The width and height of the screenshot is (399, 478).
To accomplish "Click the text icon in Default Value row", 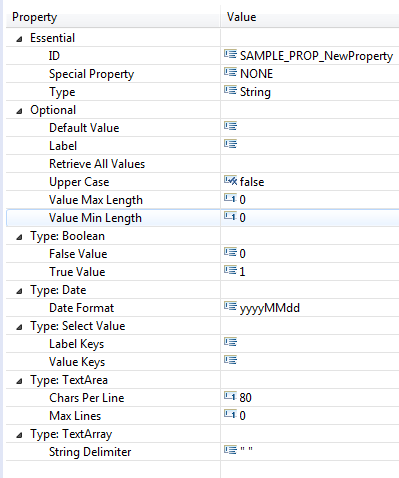I will [x=230, y=126].
